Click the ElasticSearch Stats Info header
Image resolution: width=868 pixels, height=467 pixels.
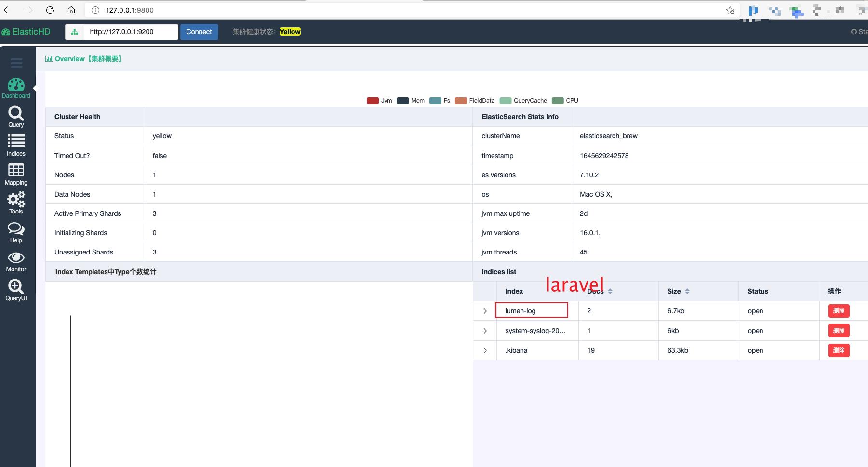pos(520,117)
